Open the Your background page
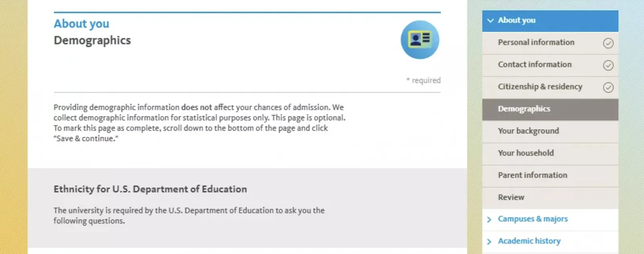Screen dimensions: 644x254 (x=528, y=131)
